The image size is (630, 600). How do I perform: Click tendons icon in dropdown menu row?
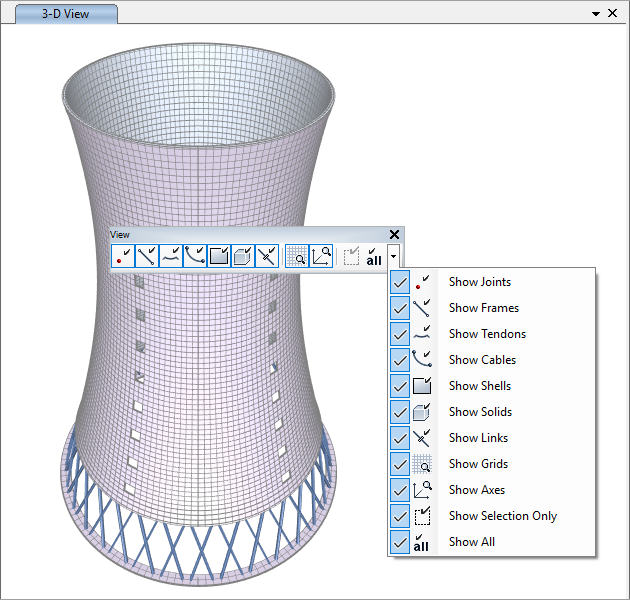(x=422, y=334)
